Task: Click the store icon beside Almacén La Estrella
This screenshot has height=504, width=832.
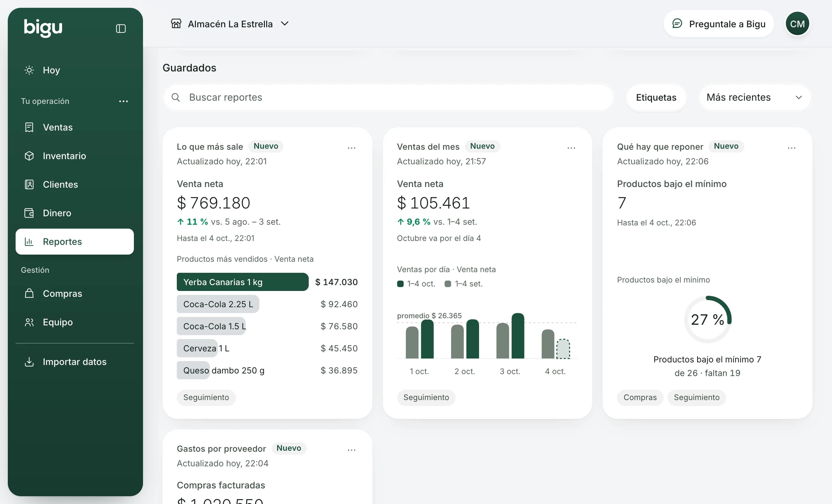Action: [176, 24]
